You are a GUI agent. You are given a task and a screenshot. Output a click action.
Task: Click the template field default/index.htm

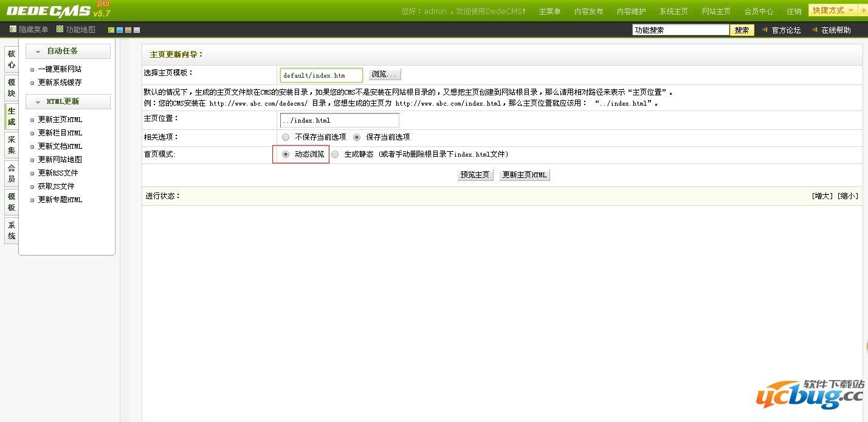[322, 75]
